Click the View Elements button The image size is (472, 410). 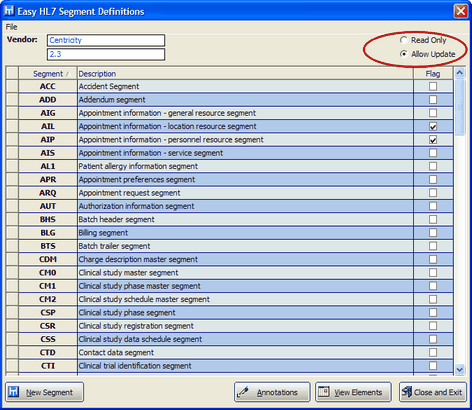click(x=353, y=392)
